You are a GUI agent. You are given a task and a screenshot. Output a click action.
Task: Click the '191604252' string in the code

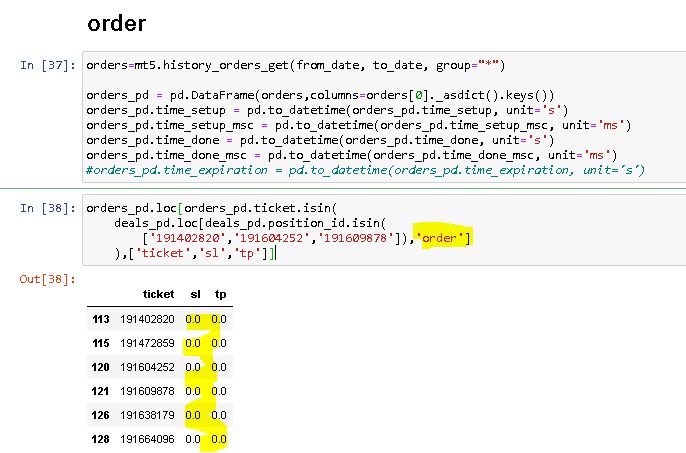[271, 238]
